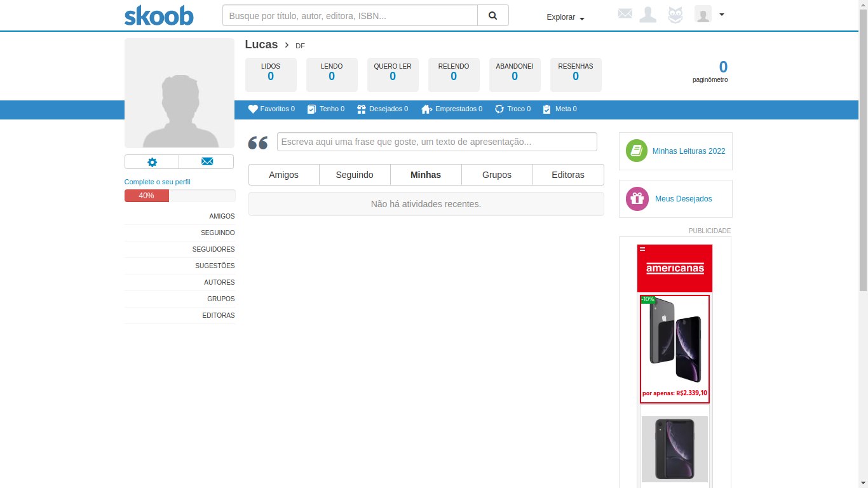
Task: Click the Meta clipboard icon
Action: (546, 109)
